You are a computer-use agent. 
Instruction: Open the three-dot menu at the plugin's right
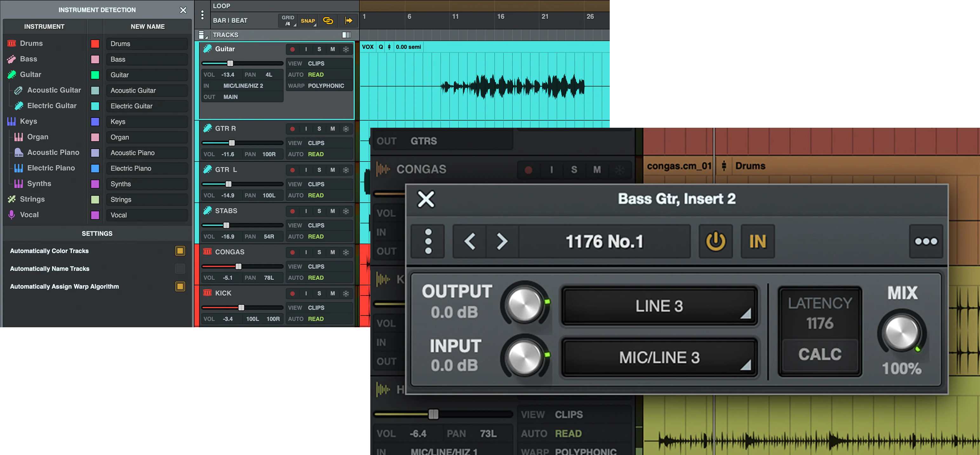click(926, 241)
